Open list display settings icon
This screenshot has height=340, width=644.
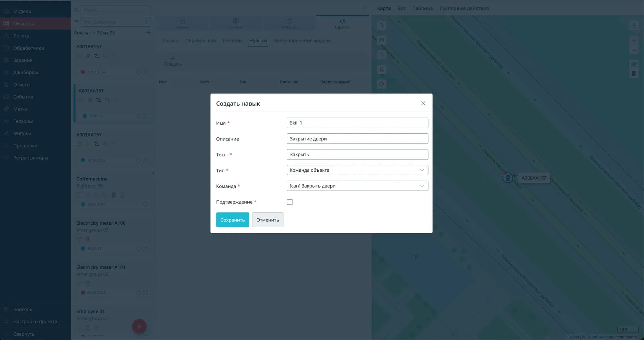click(148, 33)
